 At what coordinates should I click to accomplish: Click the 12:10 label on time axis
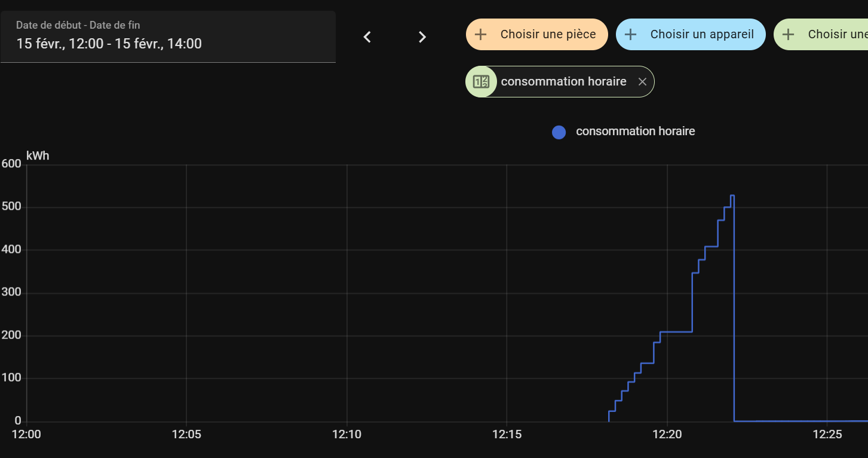346,435
